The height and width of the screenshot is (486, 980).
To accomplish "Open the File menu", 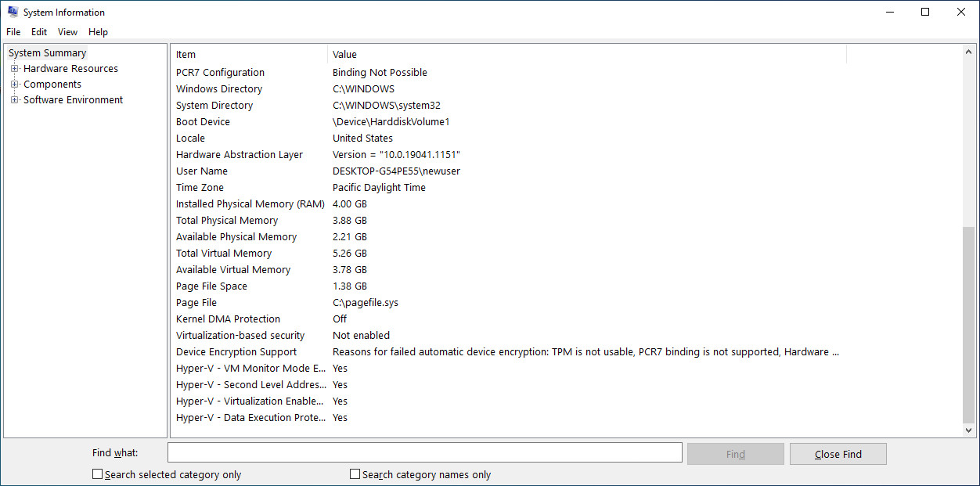I will 13,32.
